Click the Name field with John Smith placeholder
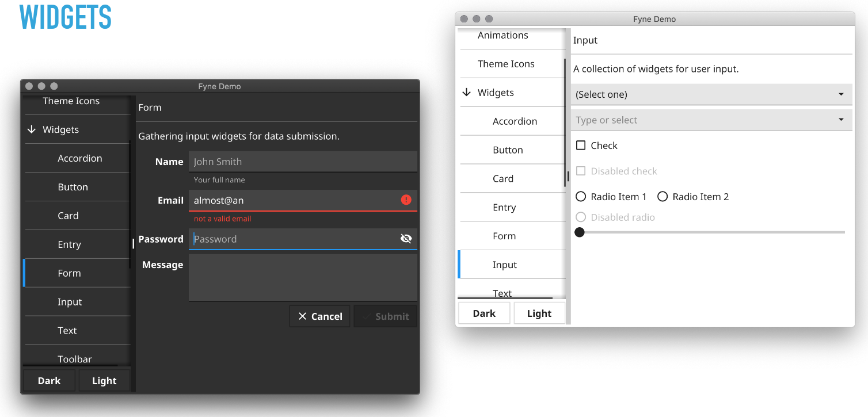The width and height of the screenshot is (868, 417). (x=302, y=162)
